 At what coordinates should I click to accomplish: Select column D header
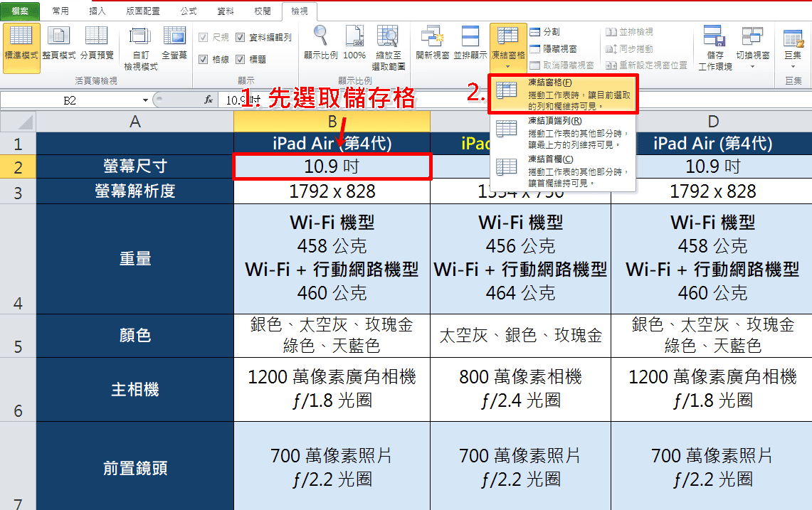click(712, 122)
